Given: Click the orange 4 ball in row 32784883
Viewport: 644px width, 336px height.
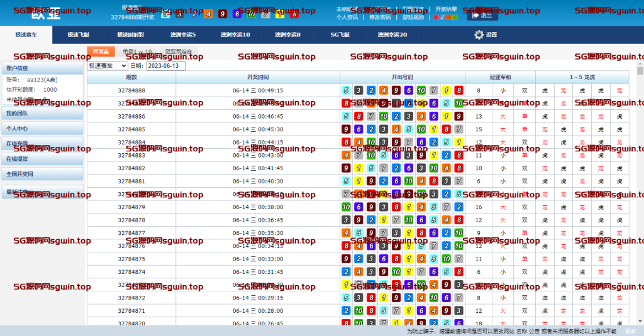Looking at the screenshot, I should (x=346, y=155).
